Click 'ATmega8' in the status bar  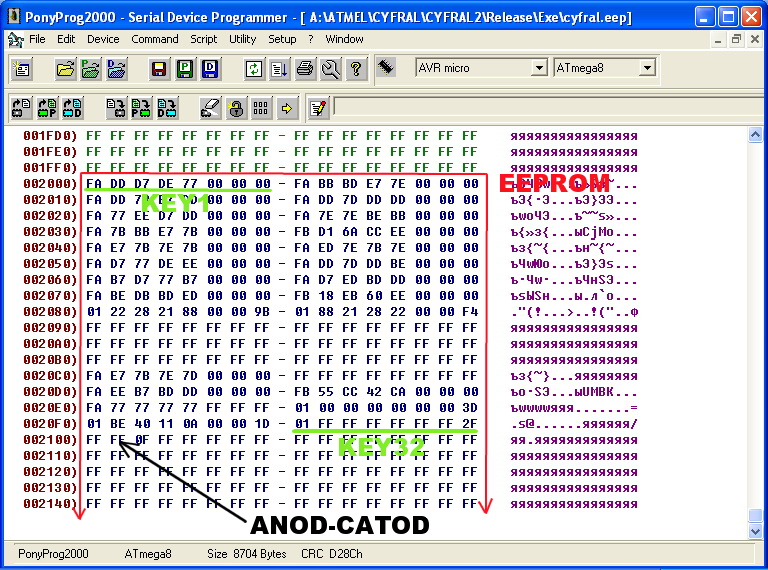(148, 554)
